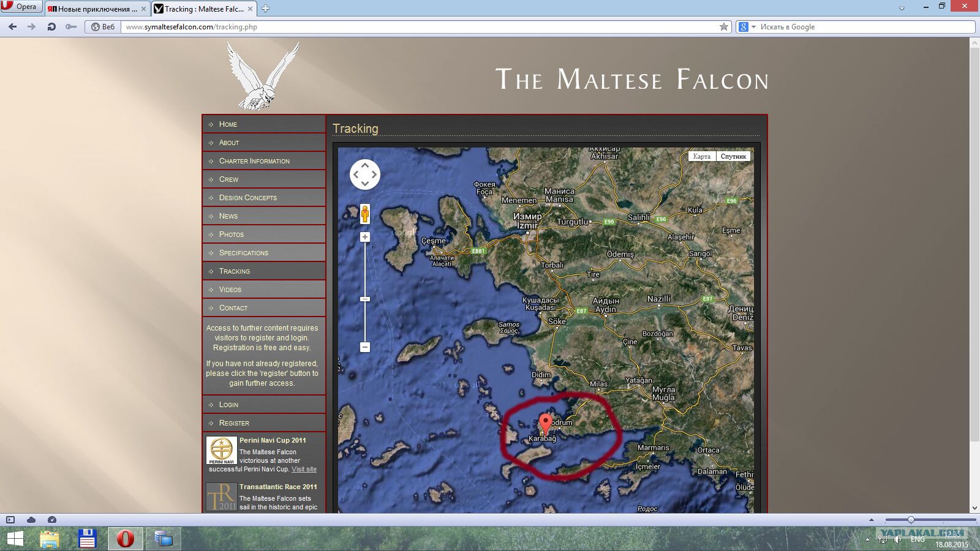
Task: Open the floppy disk app on taskbar
Action: coord(88,539)
